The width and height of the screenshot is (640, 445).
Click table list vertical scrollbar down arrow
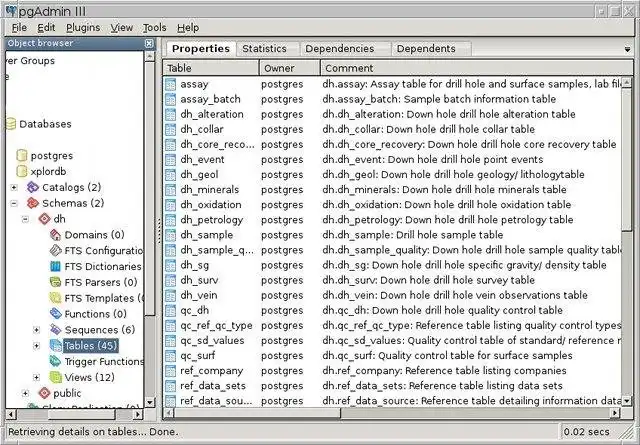click(627, 401)
